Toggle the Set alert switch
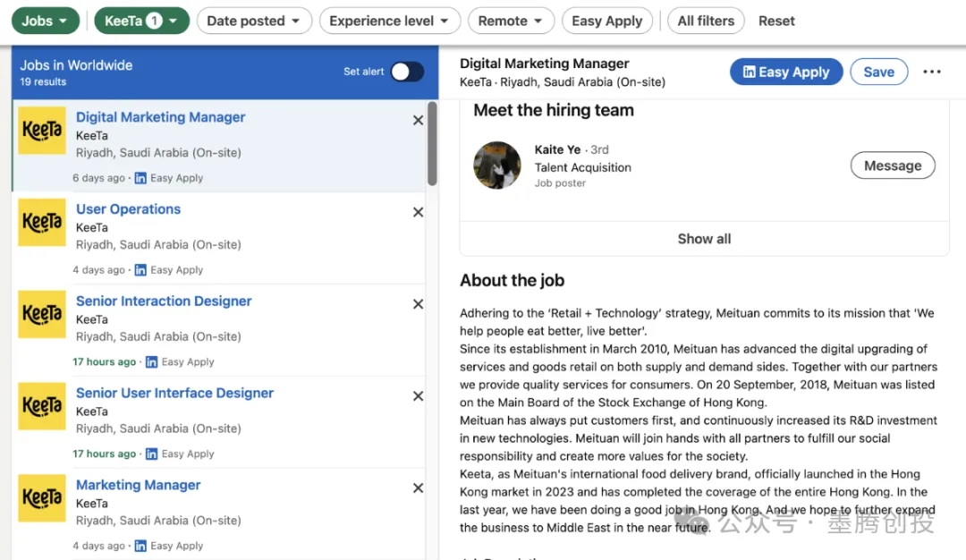Image resolution: width=966 pixels, height=560 pixels. pos(407,72)
